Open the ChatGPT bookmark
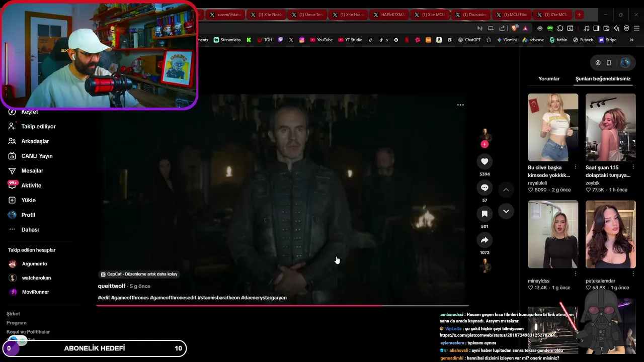 (469, 40)
